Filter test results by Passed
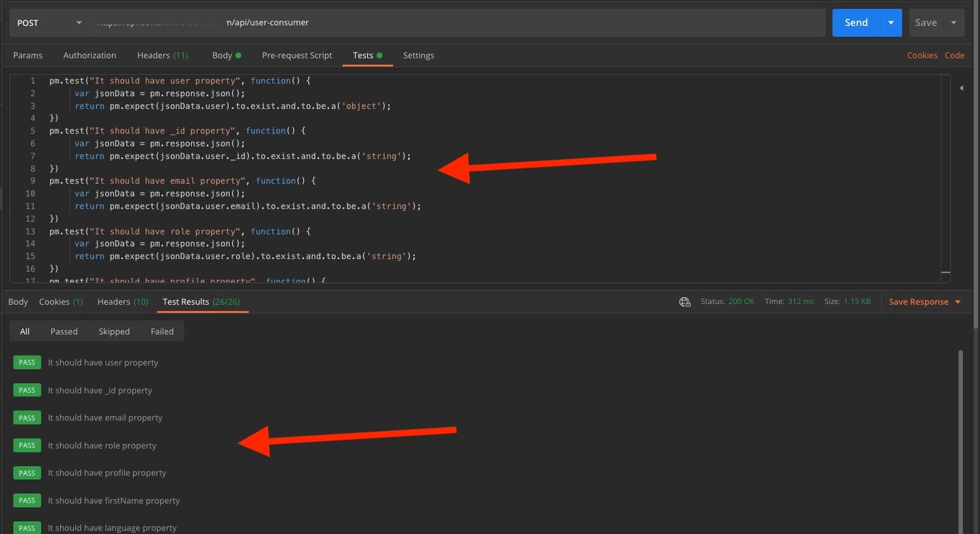Image resolution: width=980 pixels, height=534 pixels. pyautogui.click(x=64, y=331)
